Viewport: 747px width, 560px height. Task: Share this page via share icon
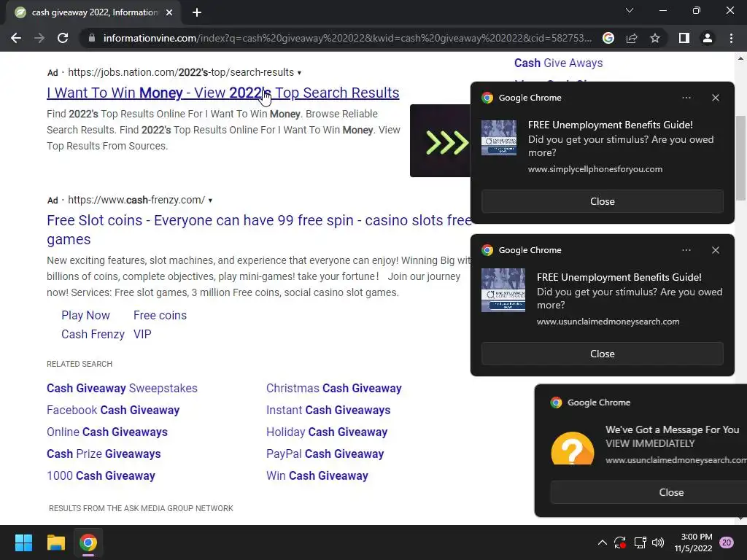[x=632, y=38]
